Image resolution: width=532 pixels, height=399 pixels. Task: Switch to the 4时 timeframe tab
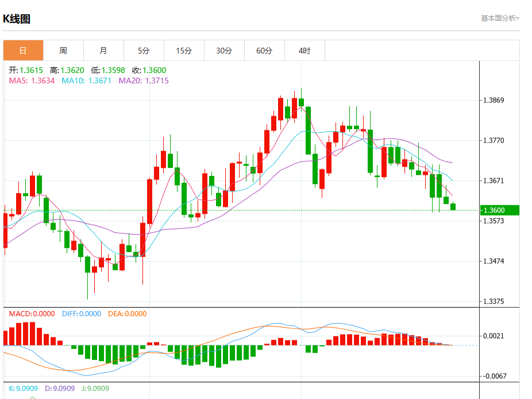tap(304, 51)
